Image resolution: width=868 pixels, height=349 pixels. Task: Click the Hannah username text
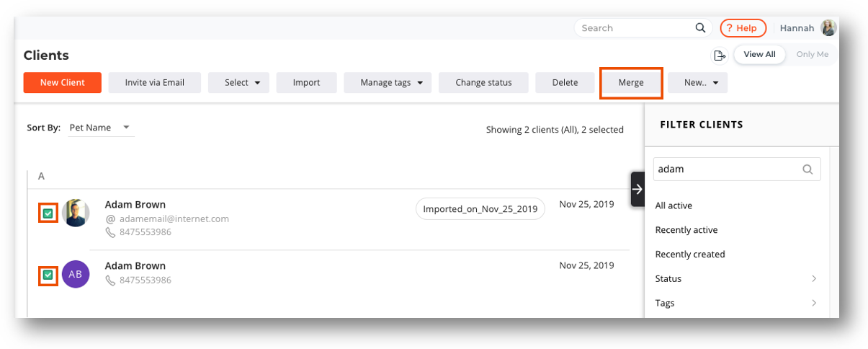click(x=797, y=28)
